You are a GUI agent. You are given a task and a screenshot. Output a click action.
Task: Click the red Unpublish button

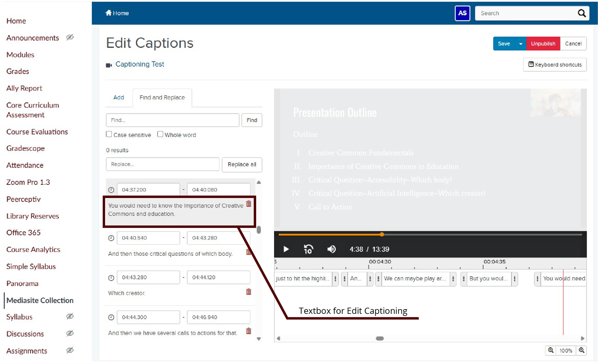[x=543, y=44]
